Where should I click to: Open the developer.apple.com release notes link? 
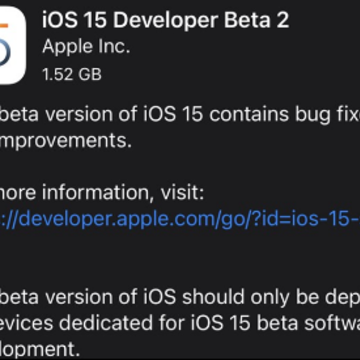(x=180, y=220)
